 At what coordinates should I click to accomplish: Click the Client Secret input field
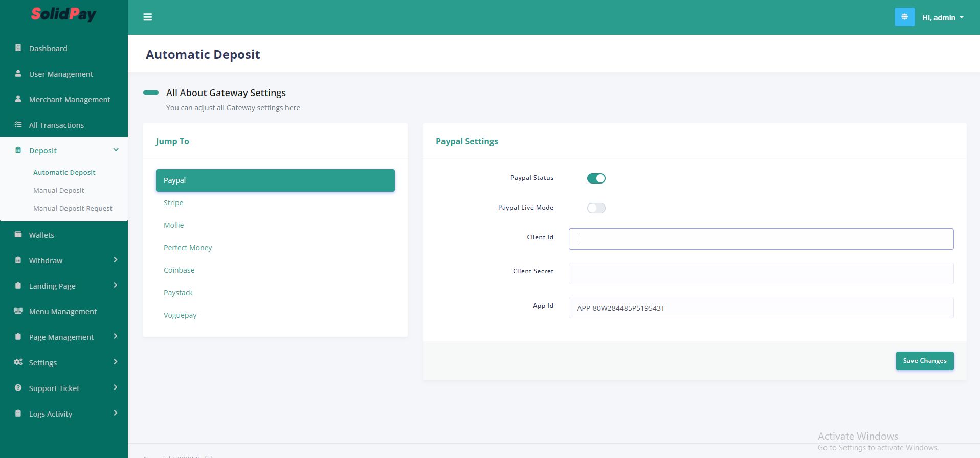click(x=761, y=273)
